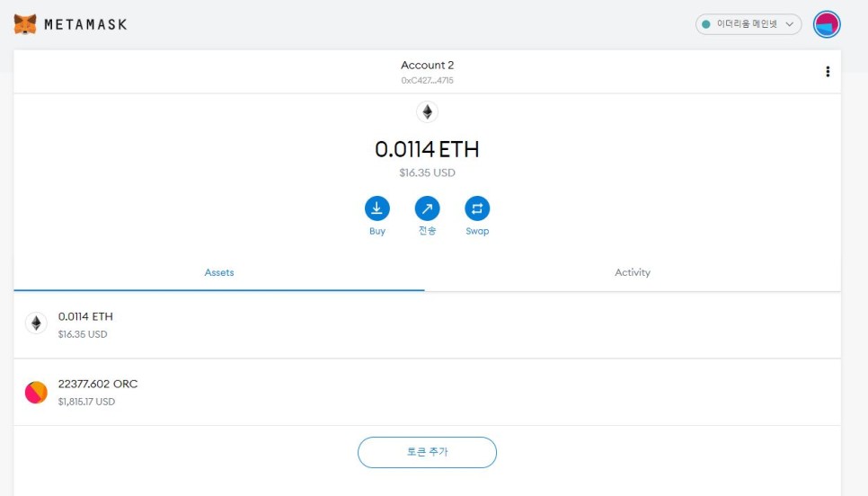Switch to the Assets tab
The height and width of the screenshot is (496, 868).
pyautogui.click(x=219, y=272)
